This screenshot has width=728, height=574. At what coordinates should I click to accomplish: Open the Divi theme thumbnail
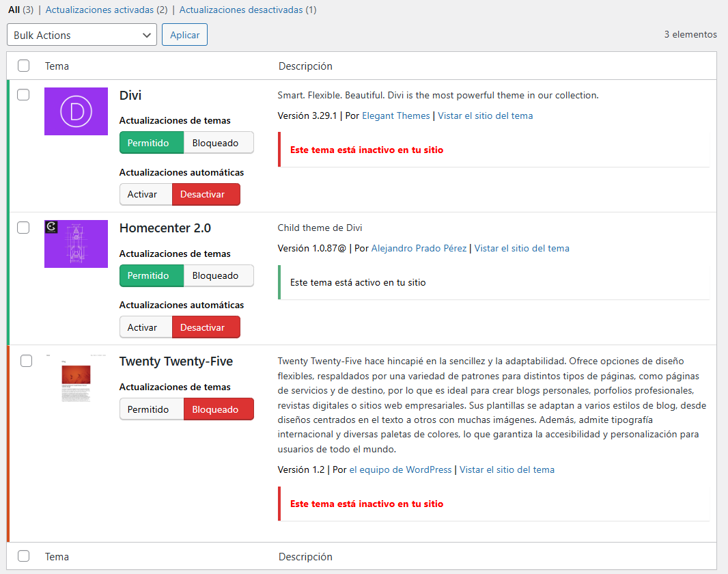pos(76,111)
